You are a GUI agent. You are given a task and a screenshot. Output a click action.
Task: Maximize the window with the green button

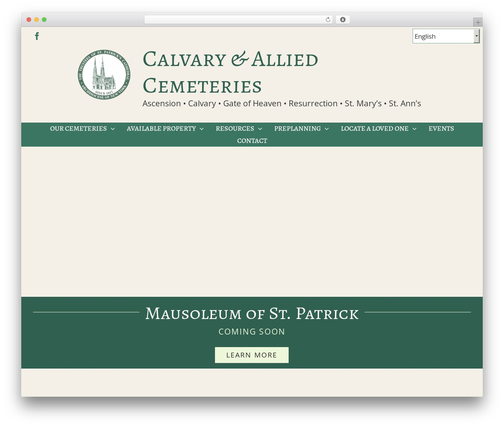point(44,20)
